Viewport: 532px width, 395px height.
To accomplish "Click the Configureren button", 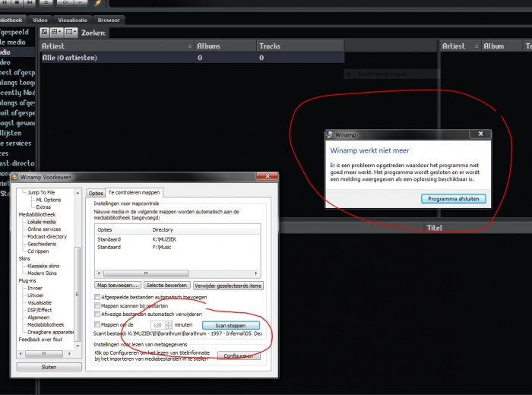I will click(239, 355).
